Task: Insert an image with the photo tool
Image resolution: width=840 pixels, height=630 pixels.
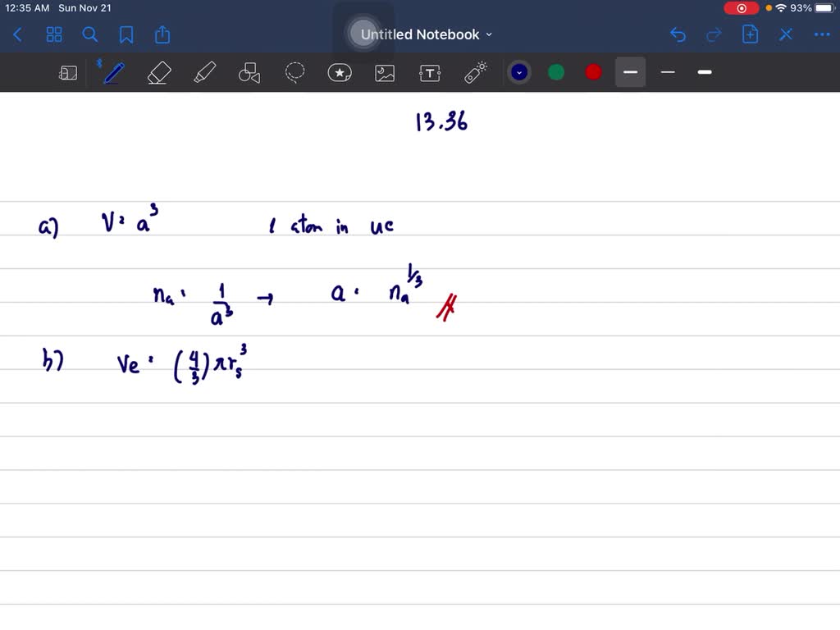Action: pyautogui.click(x=385, y=72)
